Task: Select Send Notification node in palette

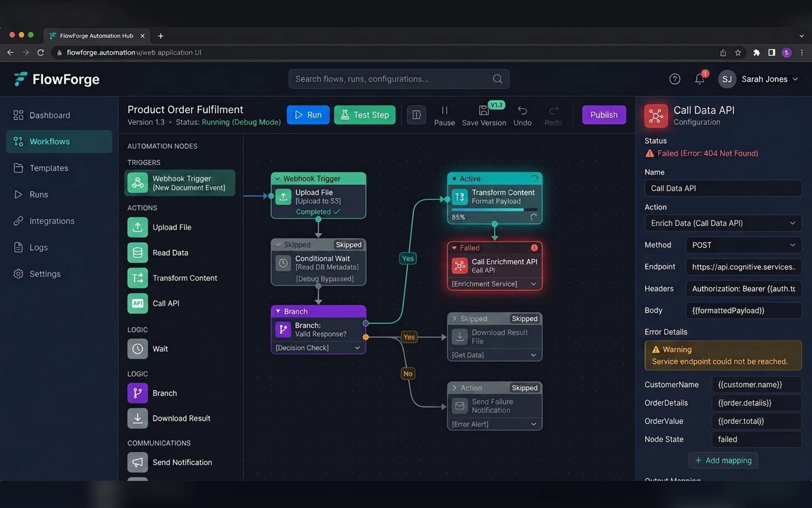Action: tap(179, 462)
